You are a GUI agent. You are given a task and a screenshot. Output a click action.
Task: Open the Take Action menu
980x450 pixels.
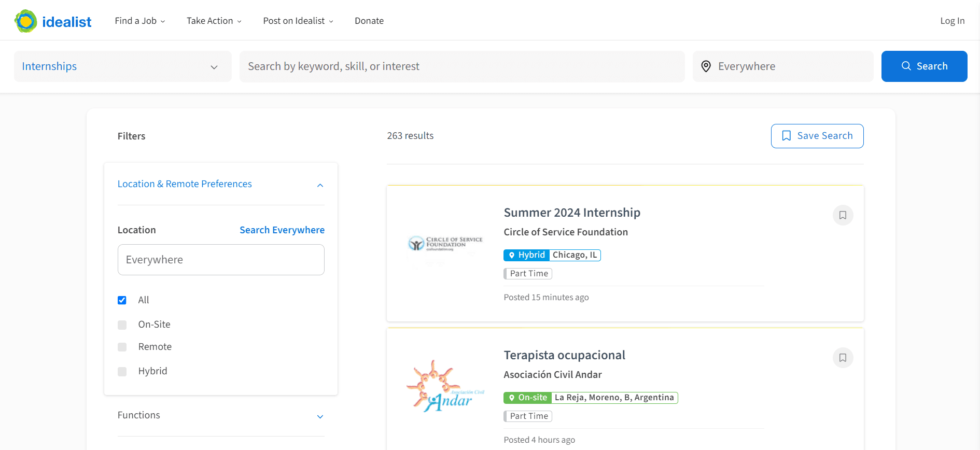click(x=214, y=21)
